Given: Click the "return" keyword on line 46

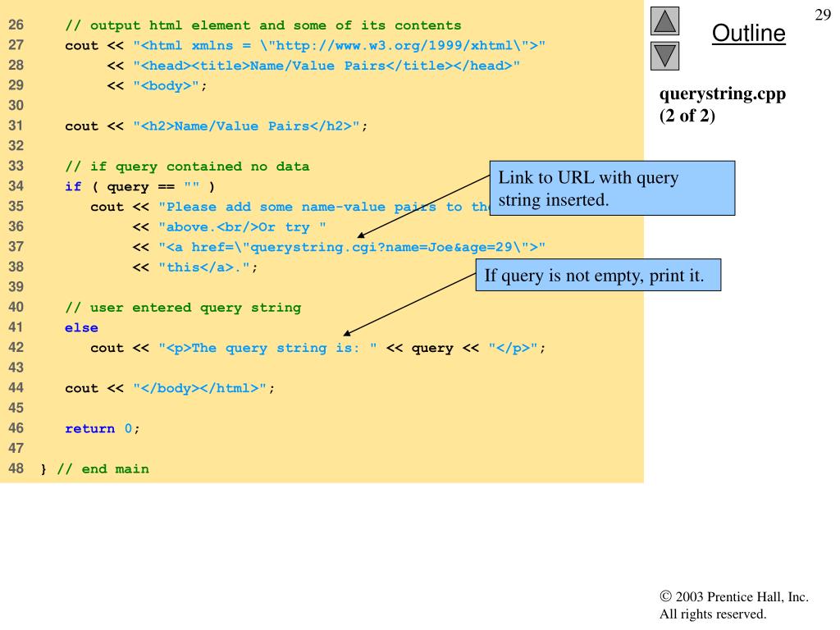Looking at the screenshot, I should pyautogui.click(x=89, y=428).
